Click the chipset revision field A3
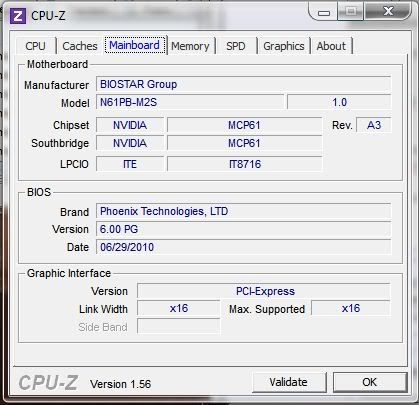The height and width of the screenshot is (405, 419). [374, 125]
